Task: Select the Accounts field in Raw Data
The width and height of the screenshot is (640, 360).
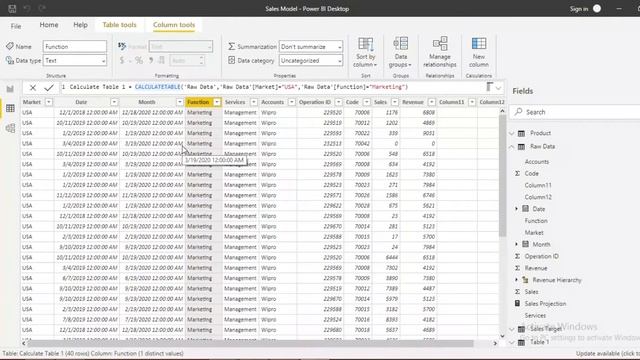Action: click(x=537, y=162)
